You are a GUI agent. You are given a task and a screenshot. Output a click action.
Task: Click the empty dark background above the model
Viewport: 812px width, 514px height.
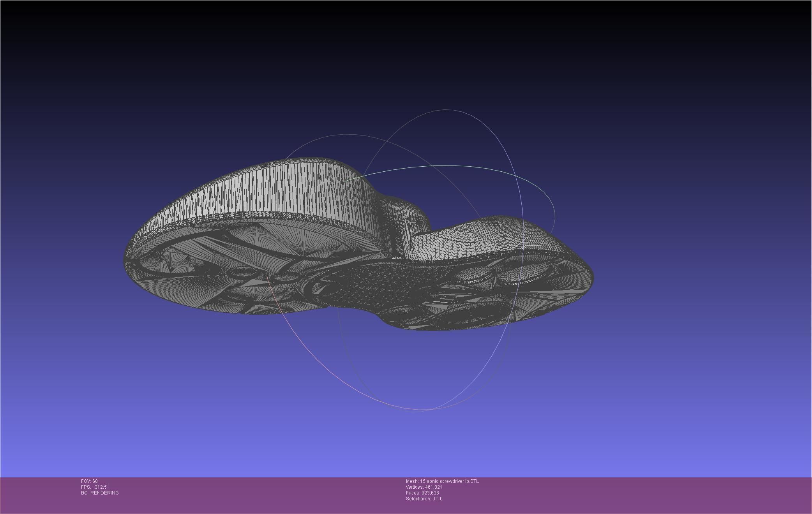(x=390, y=58)
